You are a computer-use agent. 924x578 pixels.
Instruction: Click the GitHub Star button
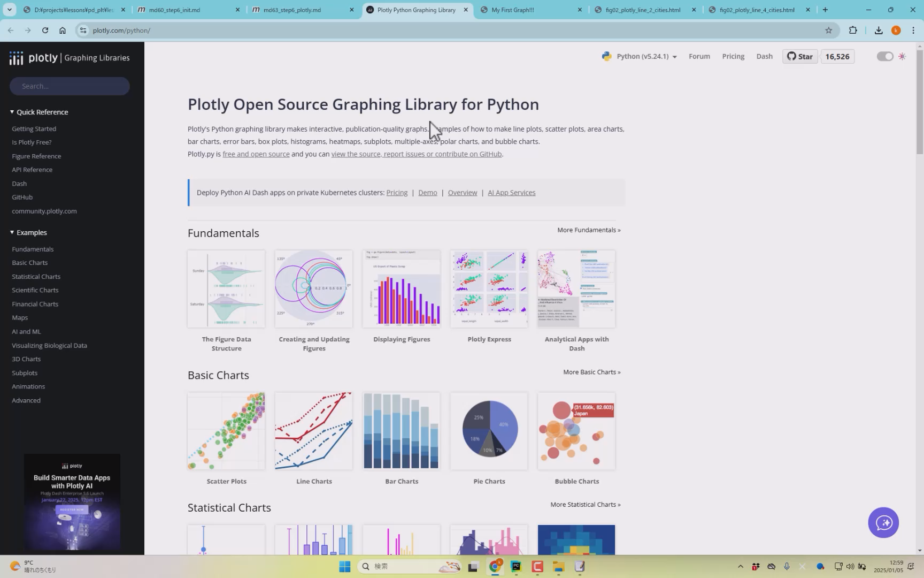800,57
